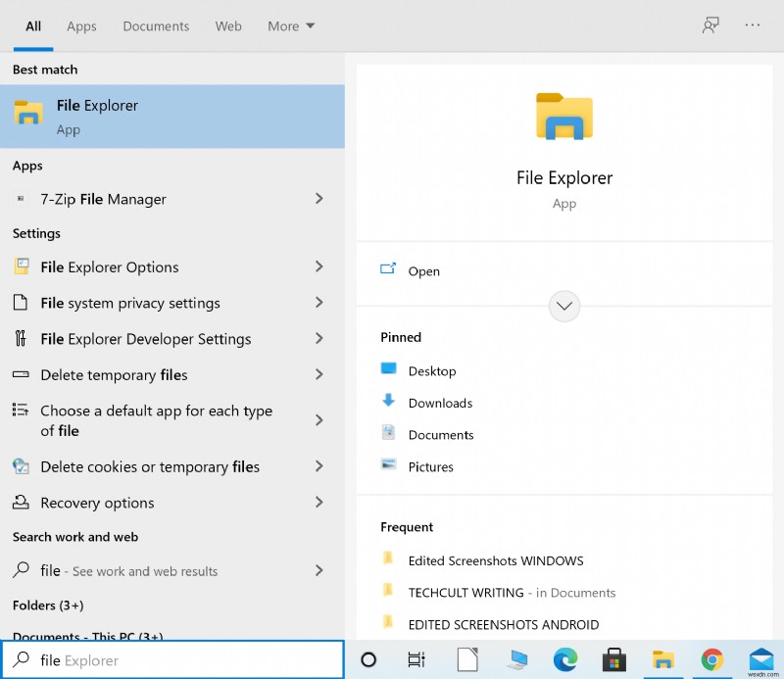Open Microsoft Store from the taskbar
784x679 pixels.
click(x=614, y=659)
